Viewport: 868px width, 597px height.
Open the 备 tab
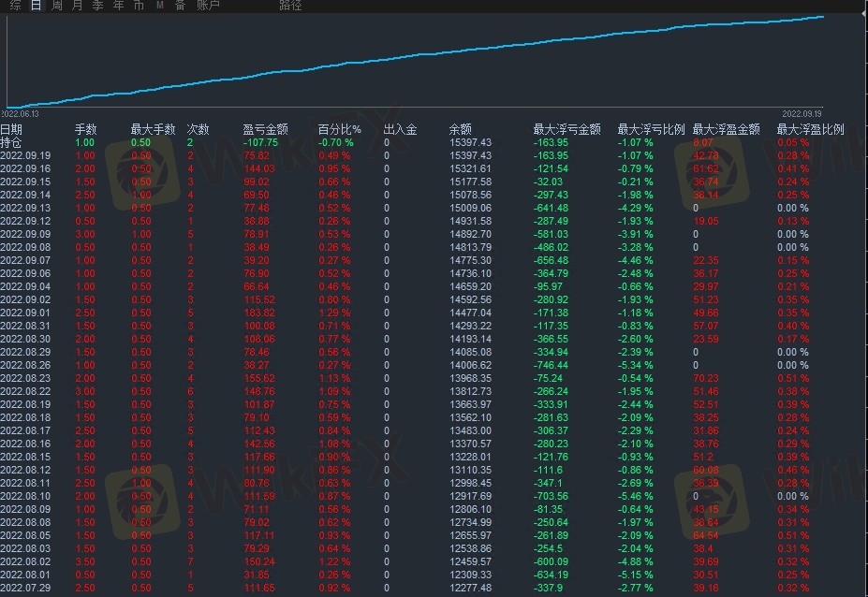pyautogui.click(x=180, y=6)
